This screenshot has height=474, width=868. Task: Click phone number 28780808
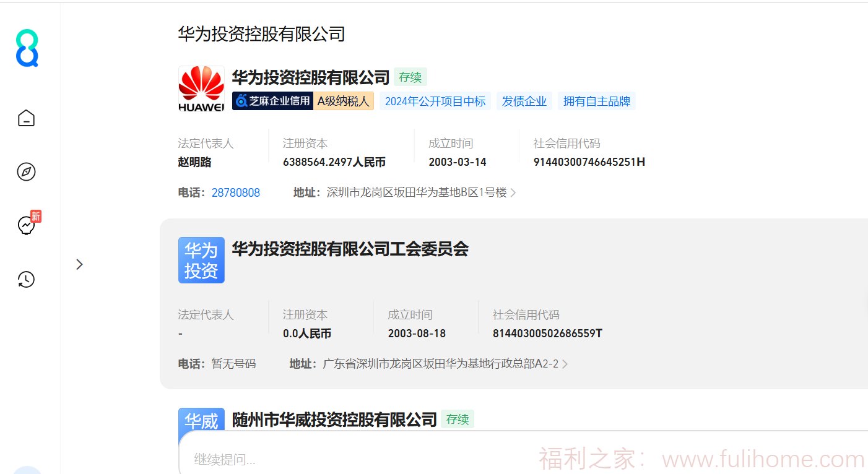pos(236,192)
